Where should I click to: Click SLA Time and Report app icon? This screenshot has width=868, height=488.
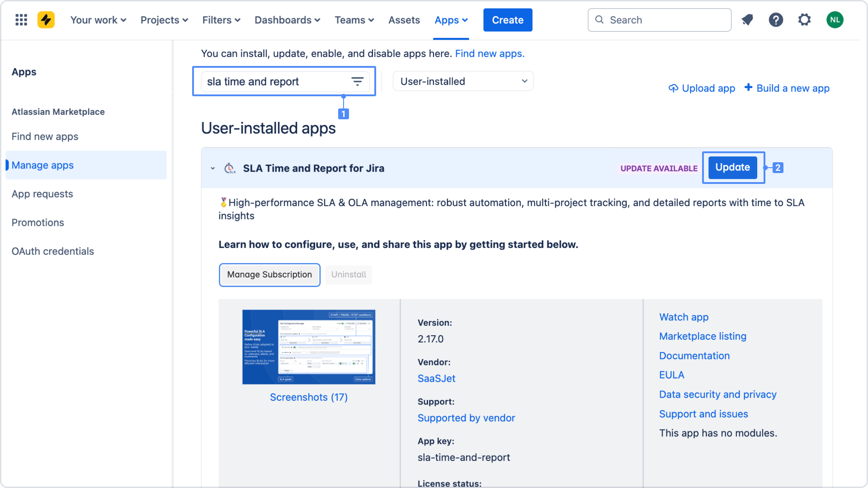pyautogui.click(x=230, y=168)
